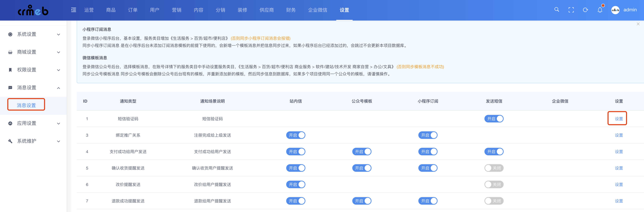Click the 企业微信 column header
The width and height of the screenshot is (644, 212).
[560, 101]
